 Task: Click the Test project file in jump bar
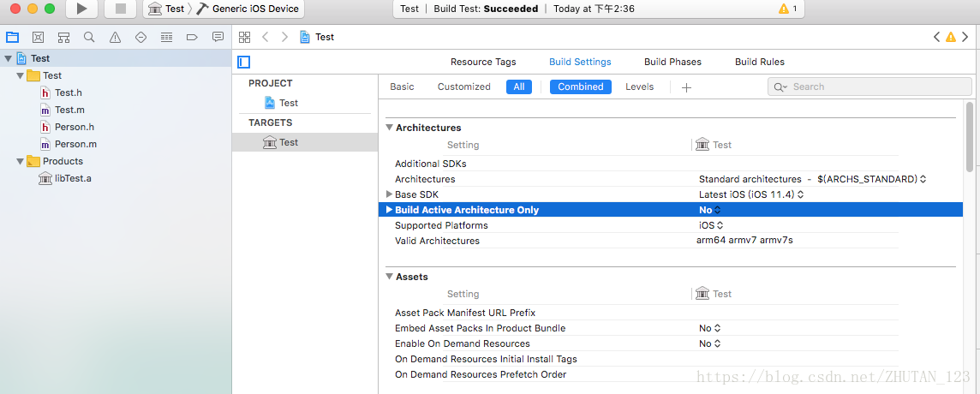click(x=317, y=37)
